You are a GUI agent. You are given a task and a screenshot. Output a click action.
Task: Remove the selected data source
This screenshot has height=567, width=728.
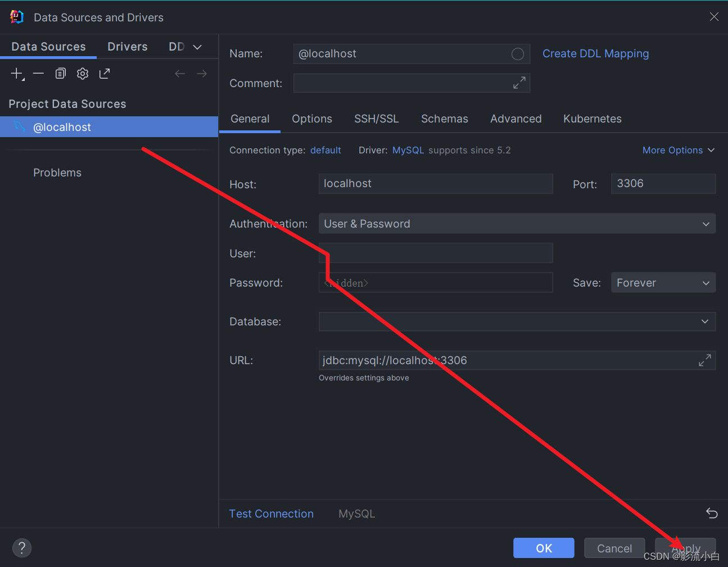[x=38, y=73]
